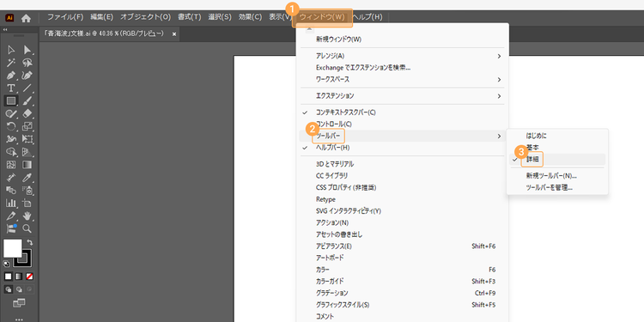Select the Free Transform tool
The height and width of the screenshot is (322, 644).
pos(27,139)
